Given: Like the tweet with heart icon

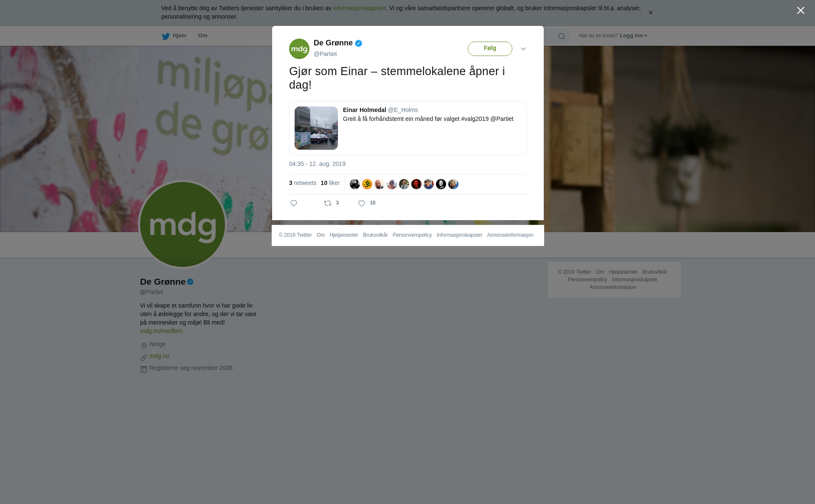Looking at the screenshot, I should coord(362,203).
